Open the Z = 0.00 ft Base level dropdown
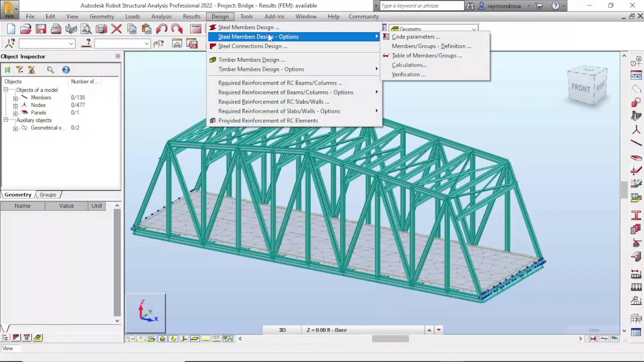 tap(438, 330)
